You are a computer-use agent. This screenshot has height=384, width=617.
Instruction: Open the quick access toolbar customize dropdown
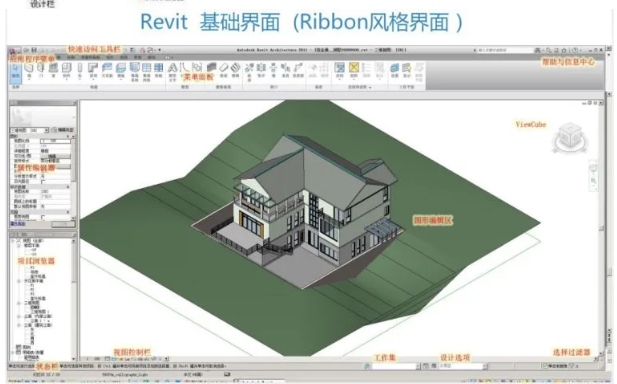point(159,50)
